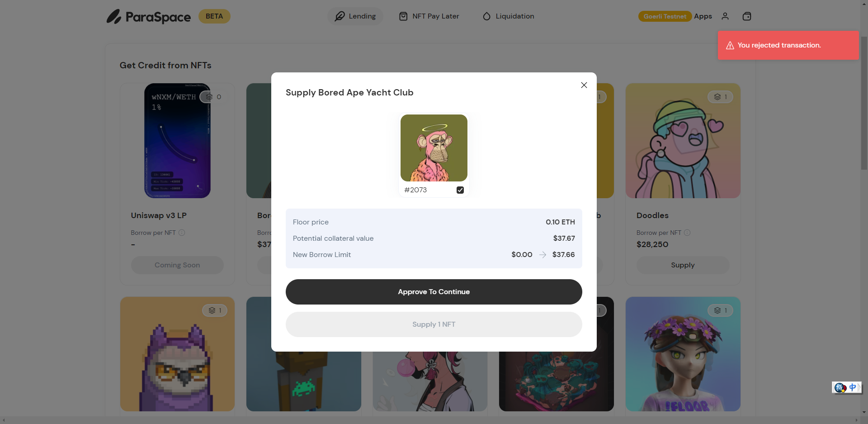The image size is (868, 424).
Task: Open the user account profile icon
Action: 725,16
